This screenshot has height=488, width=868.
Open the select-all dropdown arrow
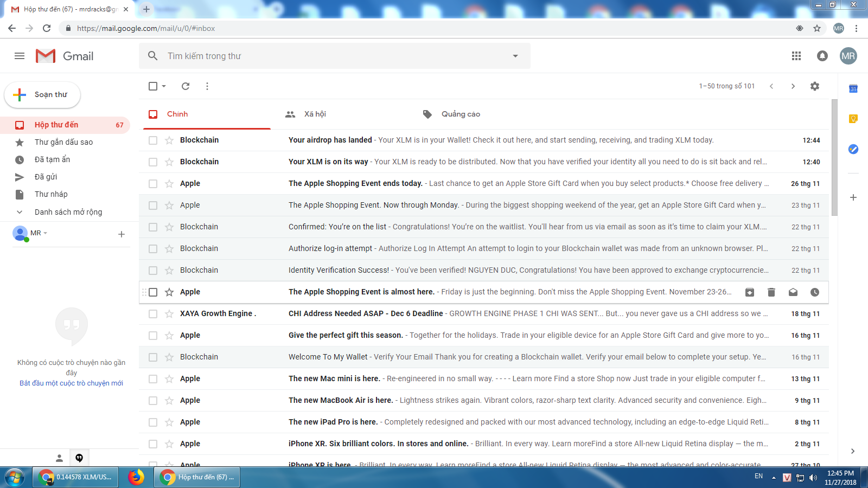(x=164, y=86)
